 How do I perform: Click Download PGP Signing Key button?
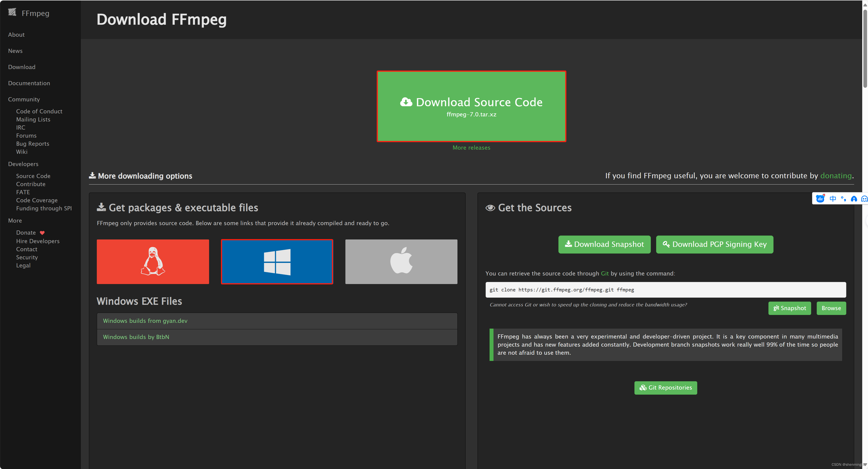click(714, 244)
